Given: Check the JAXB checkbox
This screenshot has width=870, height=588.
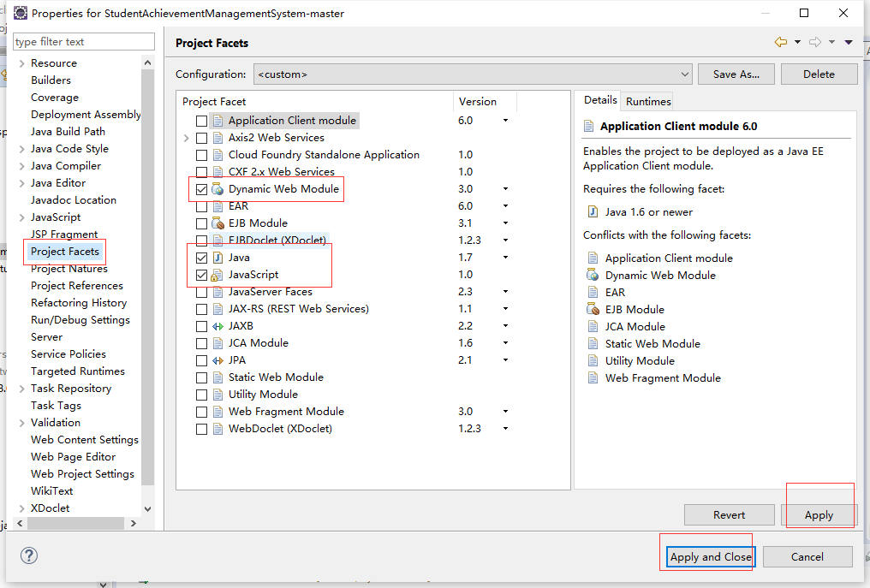Looking at the screenshot, I should [201, 327].
